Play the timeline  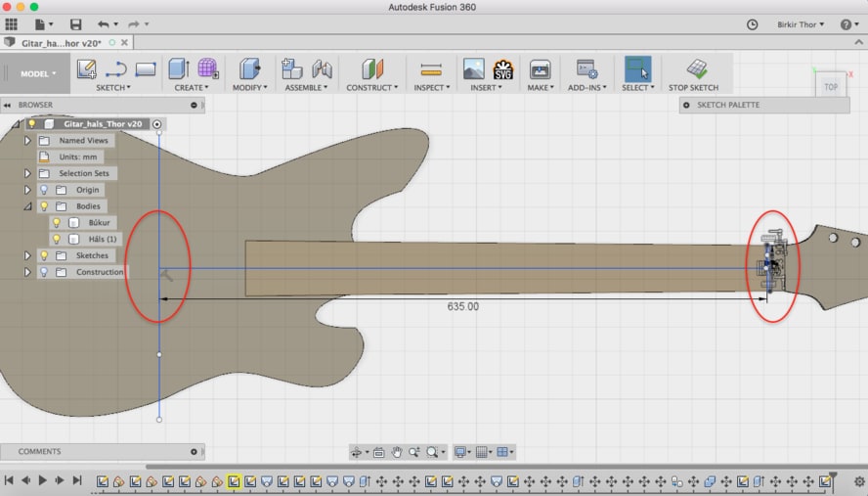pyautogui.click(x=42, y=480)
